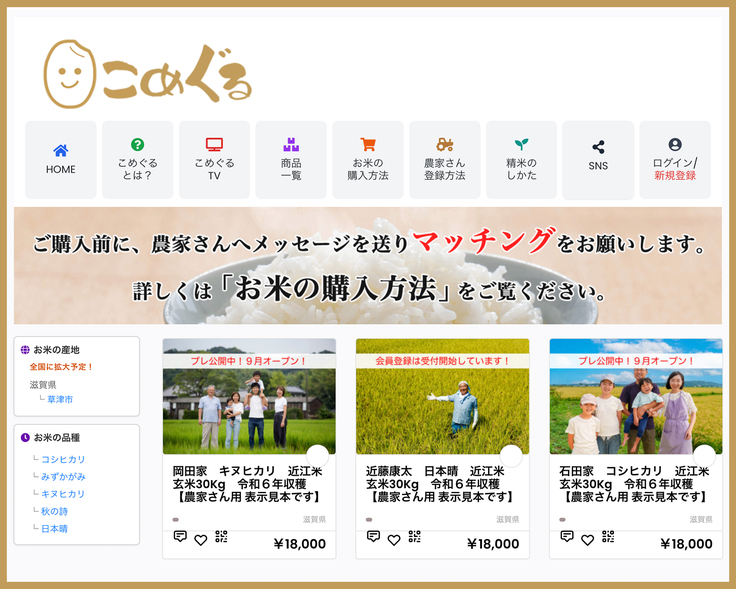Open こめぐるTV monitor icon
736x589 pixels.
click(x=214, y=145)
